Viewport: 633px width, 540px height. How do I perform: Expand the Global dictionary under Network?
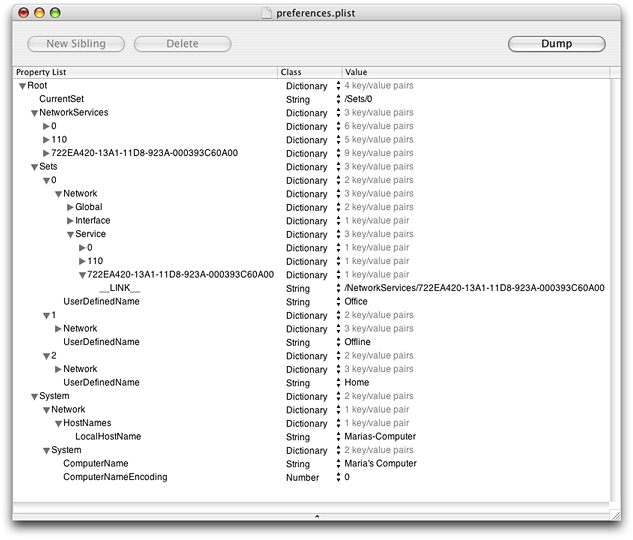coord(70,208)
